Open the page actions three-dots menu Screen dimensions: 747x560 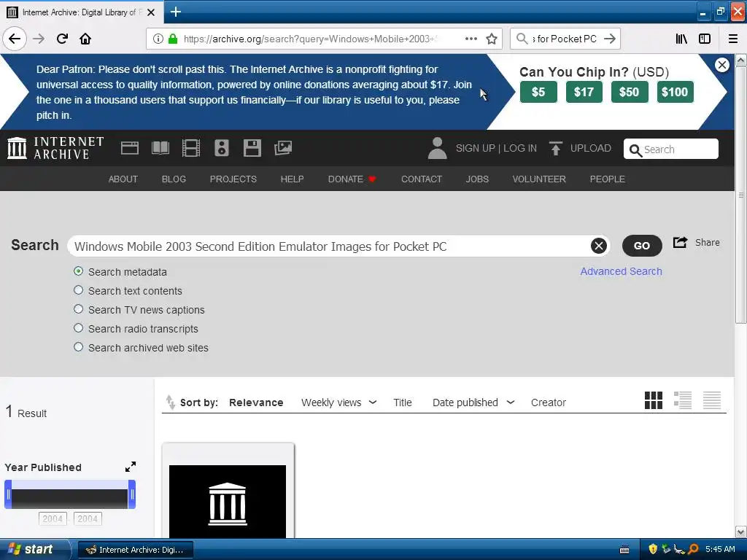tap(471, 39)
